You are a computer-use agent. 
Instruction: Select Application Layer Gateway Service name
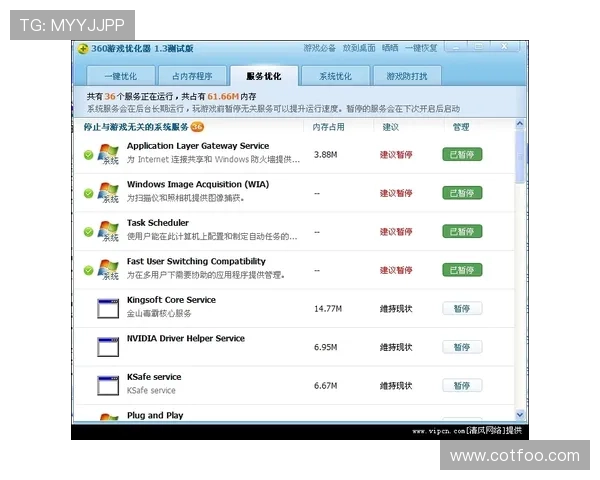point(198,146)
